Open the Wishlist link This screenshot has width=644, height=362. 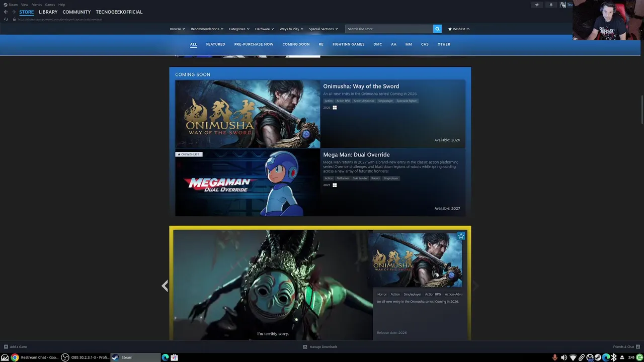click(x=459, y=29)
